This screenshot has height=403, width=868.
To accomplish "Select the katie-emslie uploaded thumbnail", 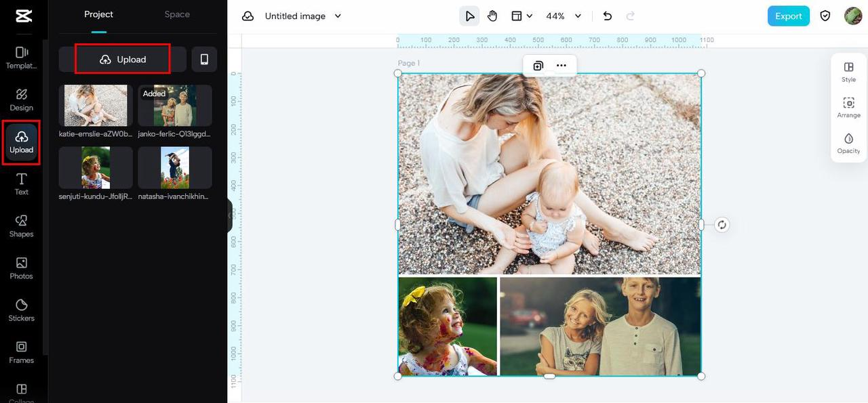I will 96,106.
